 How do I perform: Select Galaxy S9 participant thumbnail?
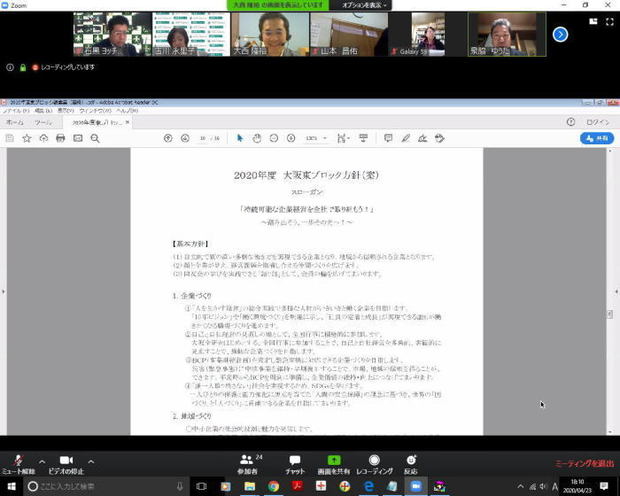pyautogui.click(x=428, y=34)
